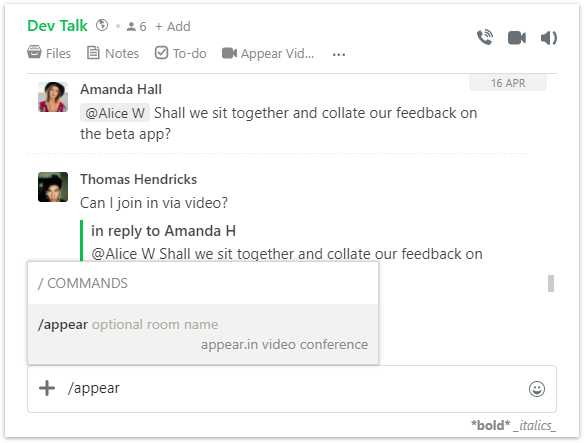The image size is (584, 443).
Task: Expand more tabs with three dots
Action: coord(339,55)
